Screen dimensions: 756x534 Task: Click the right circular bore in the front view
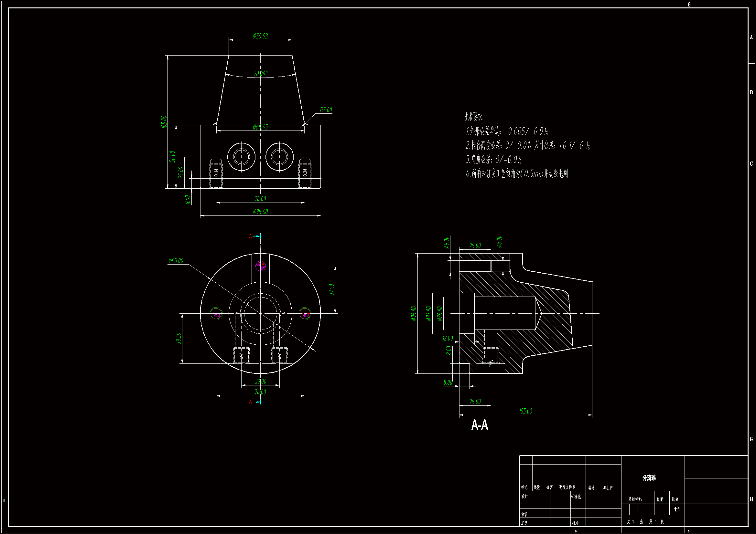[280, 157]
